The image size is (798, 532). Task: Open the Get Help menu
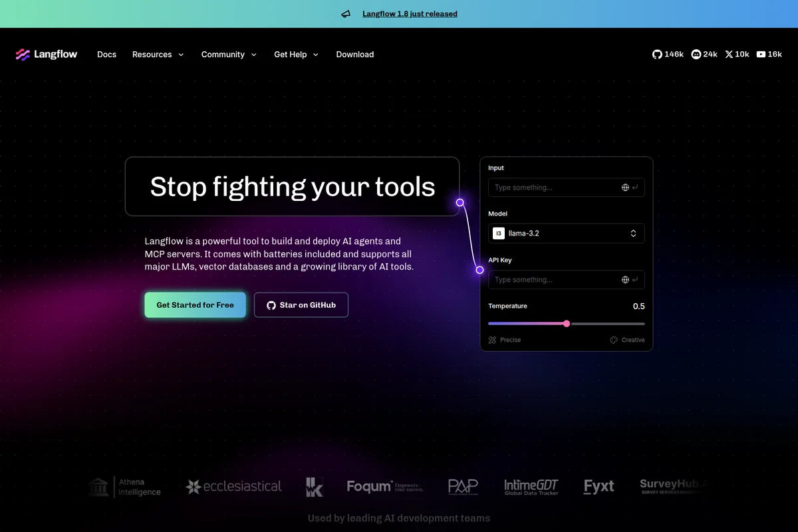click(295, 55)
